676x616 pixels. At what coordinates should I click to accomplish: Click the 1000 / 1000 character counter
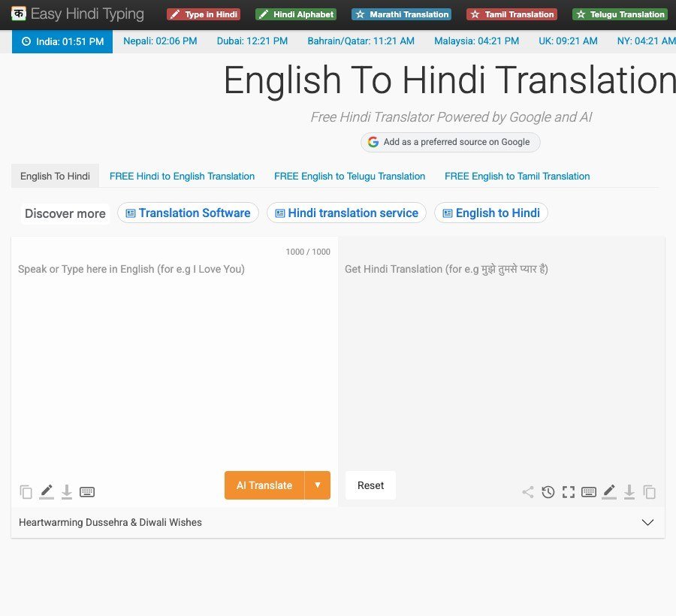coord(308,252)
